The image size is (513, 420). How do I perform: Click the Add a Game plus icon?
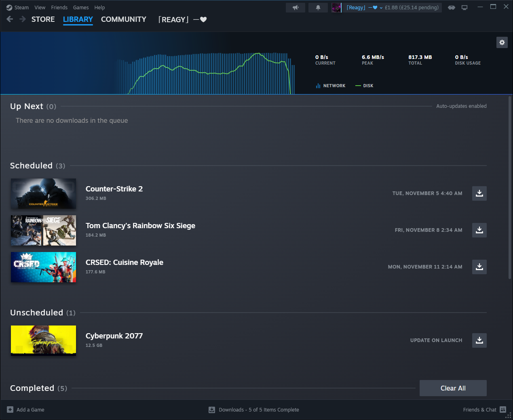point(10,409)
